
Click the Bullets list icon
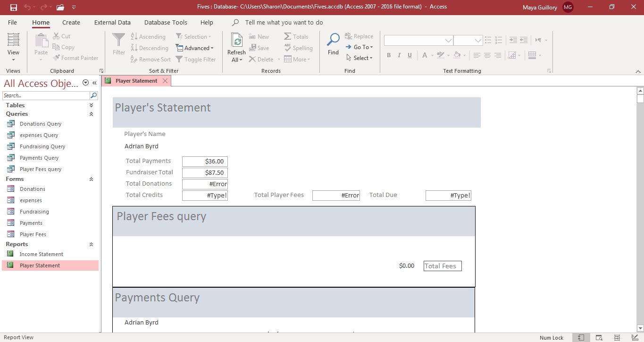pyautogui.click(x=488, y=40)
